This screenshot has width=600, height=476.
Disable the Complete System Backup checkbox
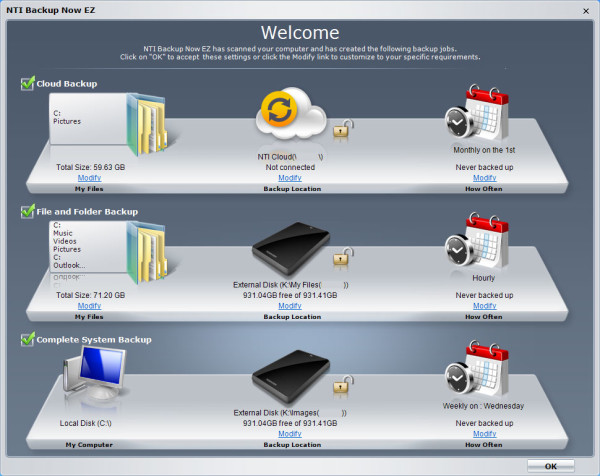click(28, 339)
